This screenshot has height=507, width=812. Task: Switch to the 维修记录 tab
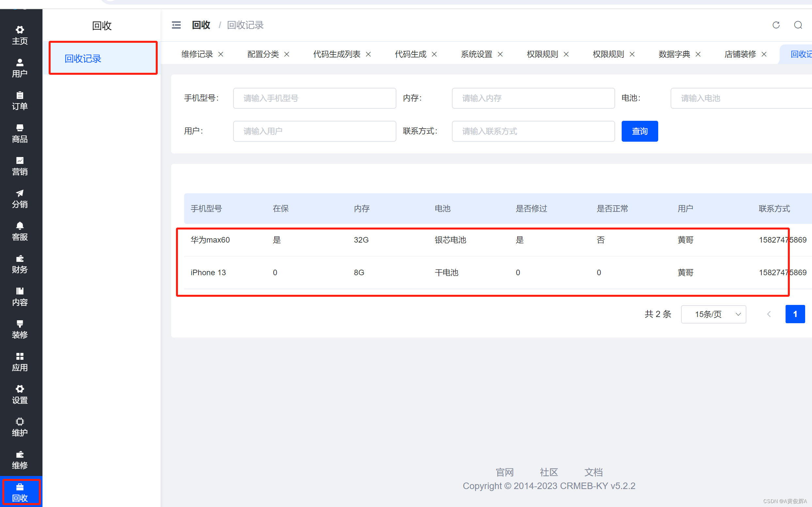[x=197, y=54]
